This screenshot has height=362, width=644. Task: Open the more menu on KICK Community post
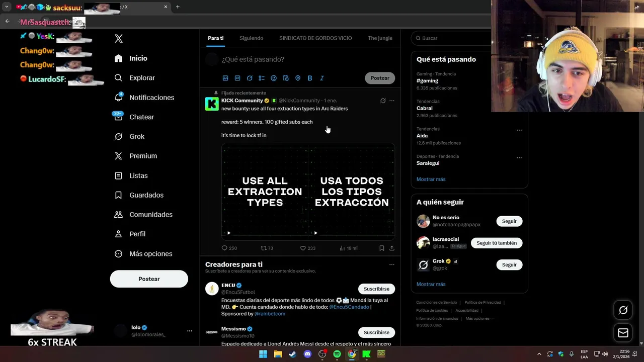[x=392, y=101]
